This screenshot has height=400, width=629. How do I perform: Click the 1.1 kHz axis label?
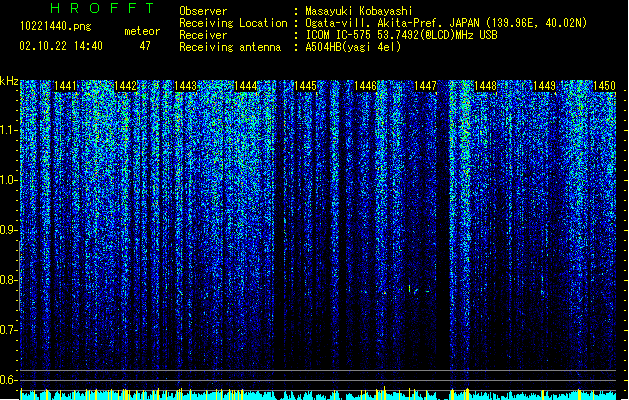pos(9,130)
